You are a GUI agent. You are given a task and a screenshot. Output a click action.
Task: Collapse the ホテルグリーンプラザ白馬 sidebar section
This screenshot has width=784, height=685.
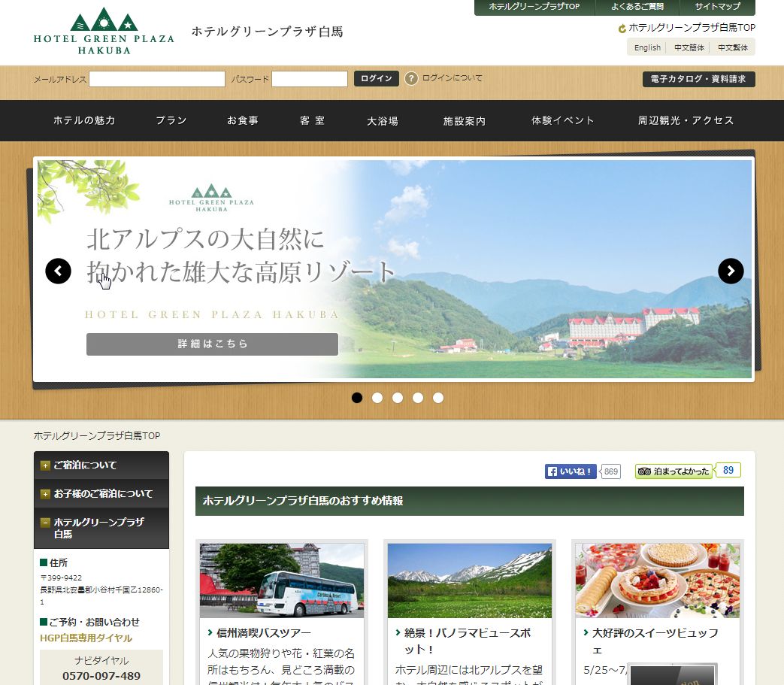46,522
